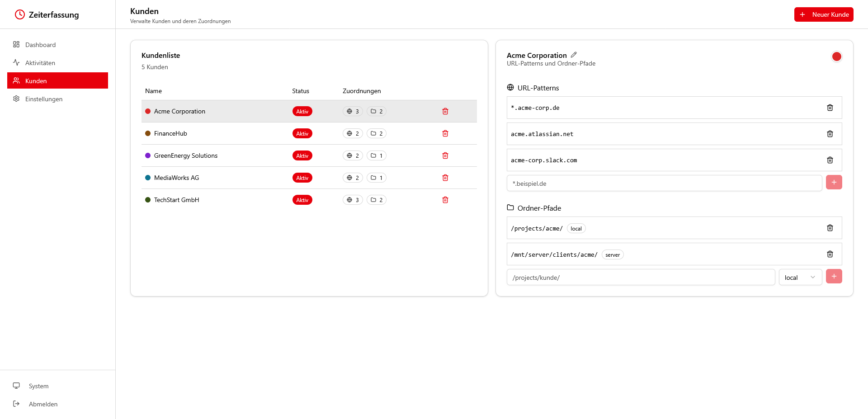Add the new URL pattern with plus button
The height and width of the screenshot is (419, 868).
(x=834, y=182)
